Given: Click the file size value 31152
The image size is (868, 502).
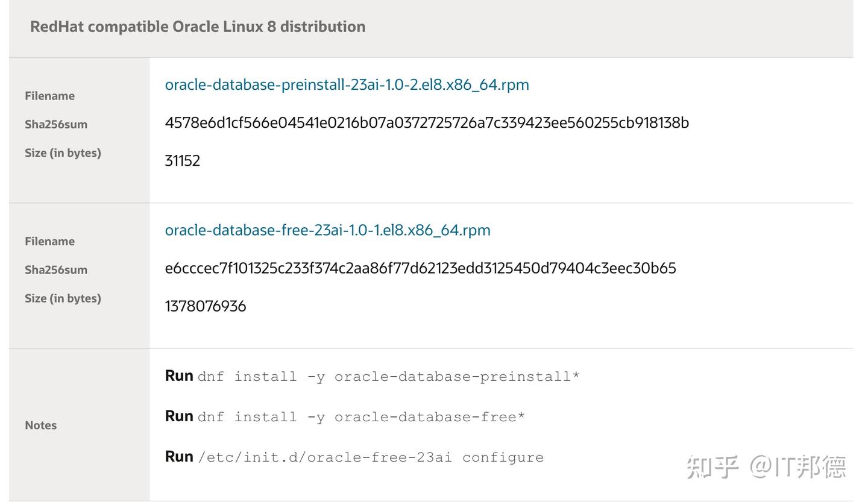Looking at the screenshot, I should (x=182, y=161).
